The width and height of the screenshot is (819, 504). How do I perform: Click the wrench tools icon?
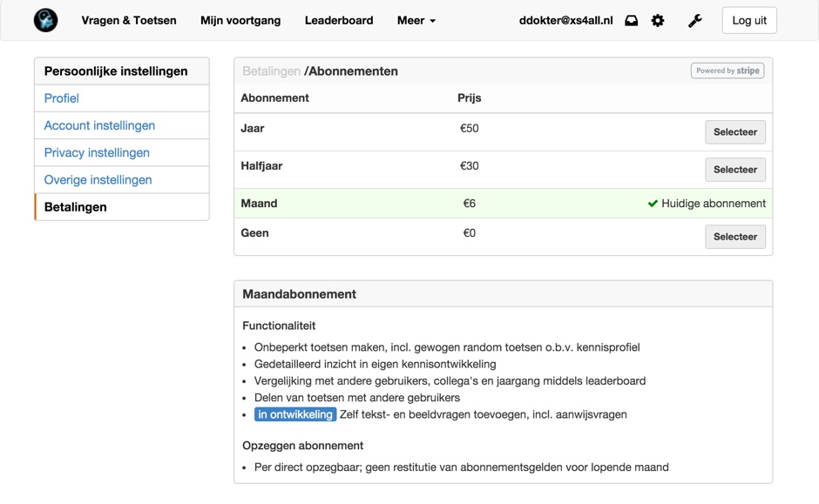point(694,19)
